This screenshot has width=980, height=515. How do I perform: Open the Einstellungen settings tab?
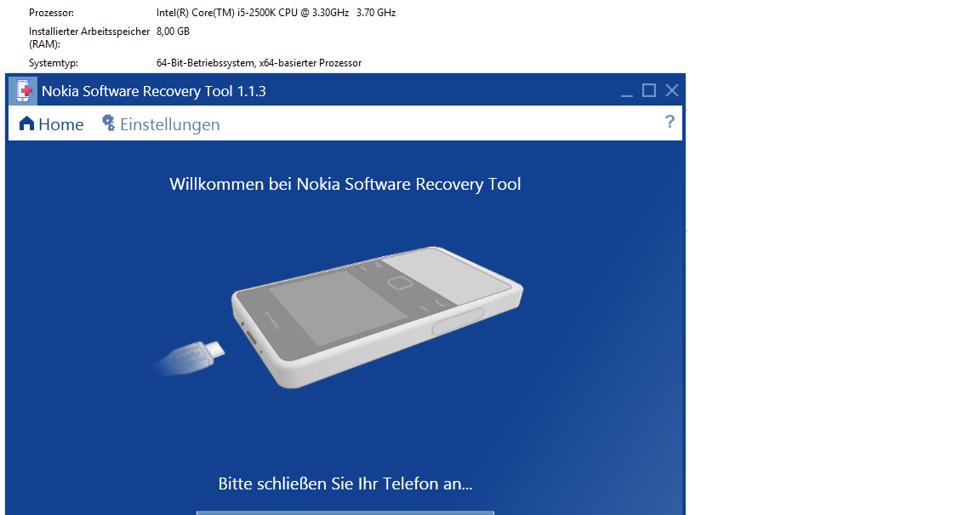[161, 124]
